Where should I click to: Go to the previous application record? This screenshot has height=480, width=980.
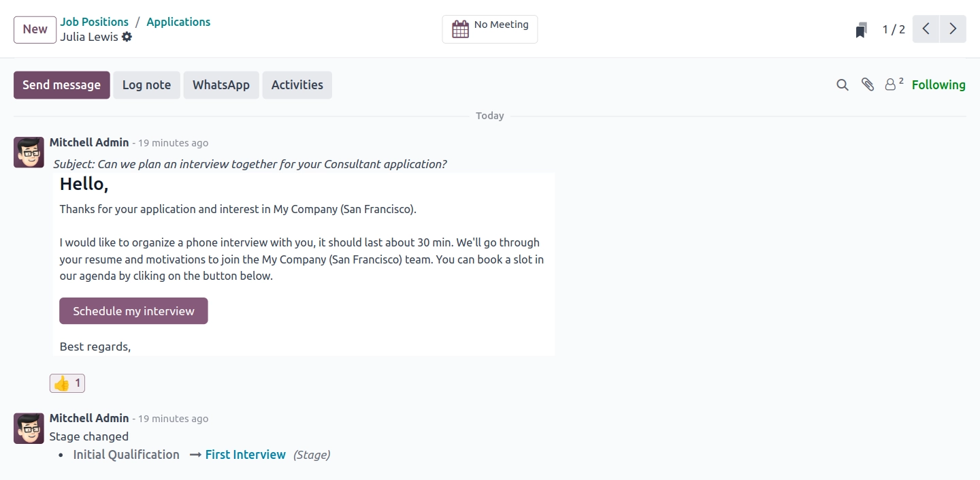coord(926,29)
